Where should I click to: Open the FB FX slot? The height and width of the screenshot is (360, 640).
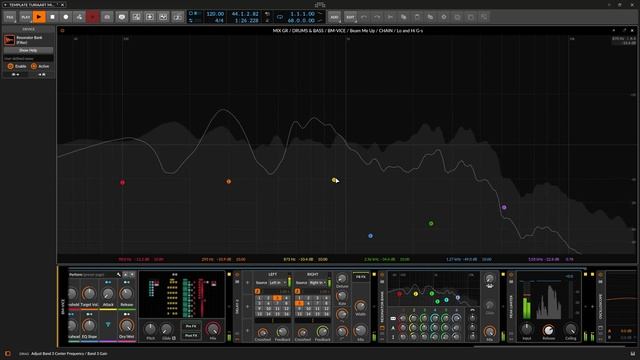[361, 277]
